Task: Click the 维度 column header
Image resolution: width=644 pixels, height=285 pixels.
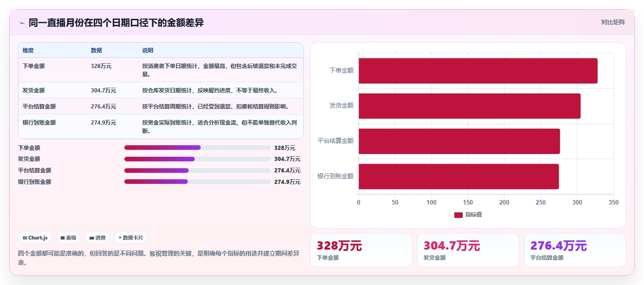Action: [28, 51]
